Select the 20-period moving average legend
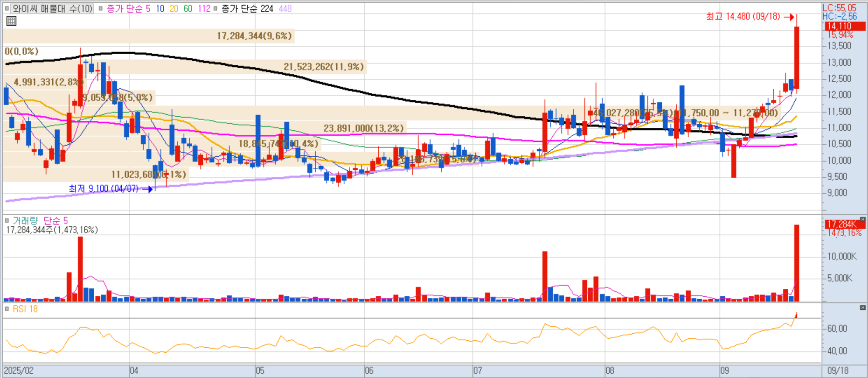This screenshot has height=378, width=868. pyautogui.click(x=174, y=8)
